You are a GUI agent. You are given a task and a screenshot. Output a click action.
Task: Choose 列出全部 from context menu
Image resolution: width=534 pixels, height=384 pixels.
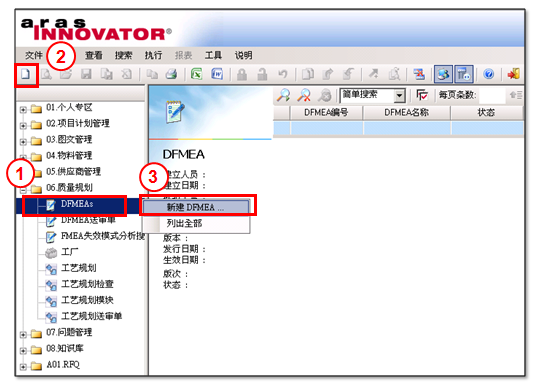click(x=196, y=223)
